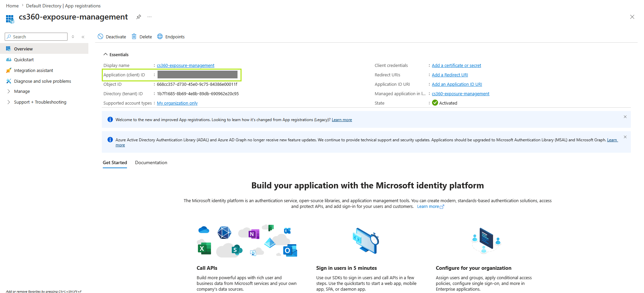Screen dimensions: 644x293
Task: Click the Overview grid icon in sidebar
Action: tap(9, 49)
